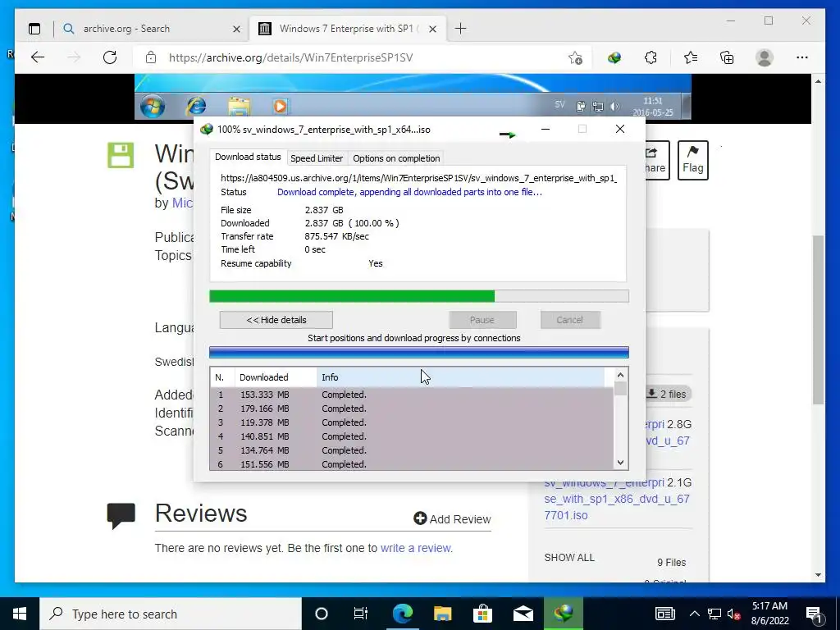Open Mail app from taskbar
Image resolution: width=840 pixels, height=630 pixels.
tap(523, 614)
